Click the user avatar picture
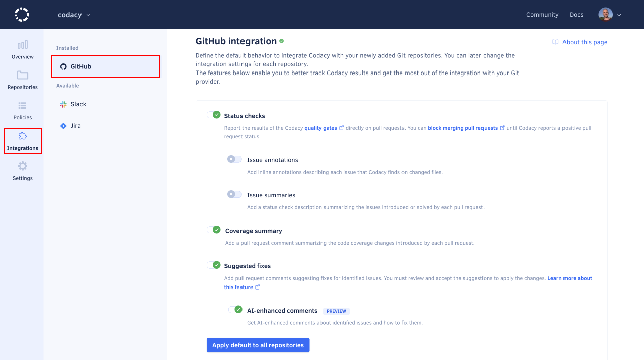 click(605, 15)
